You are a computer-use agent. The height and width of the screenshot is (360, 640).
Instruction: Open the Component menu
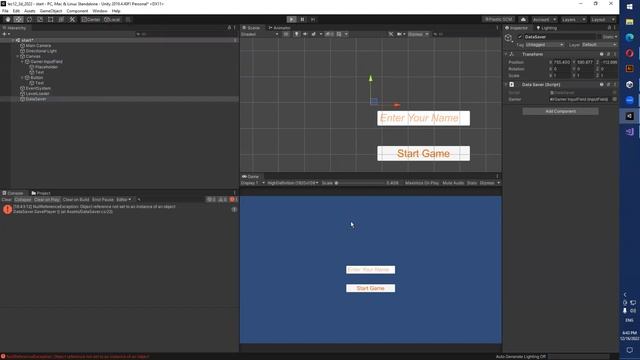[x=77, y=11]
